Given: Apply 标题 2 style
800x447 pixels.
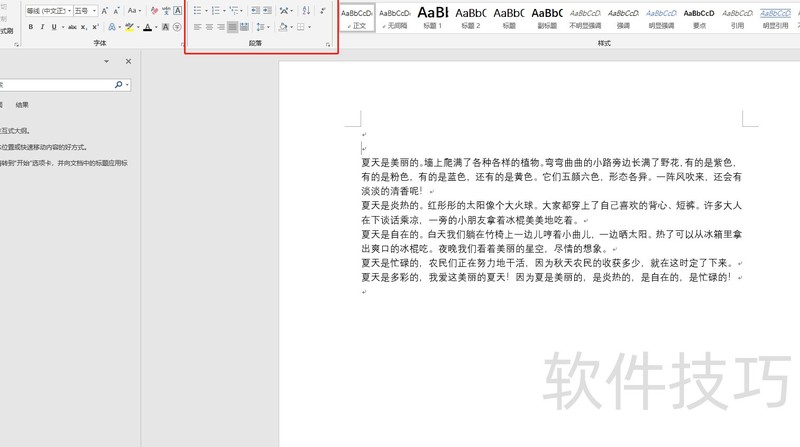Looking at the screenshot, I should pos(471,18).
